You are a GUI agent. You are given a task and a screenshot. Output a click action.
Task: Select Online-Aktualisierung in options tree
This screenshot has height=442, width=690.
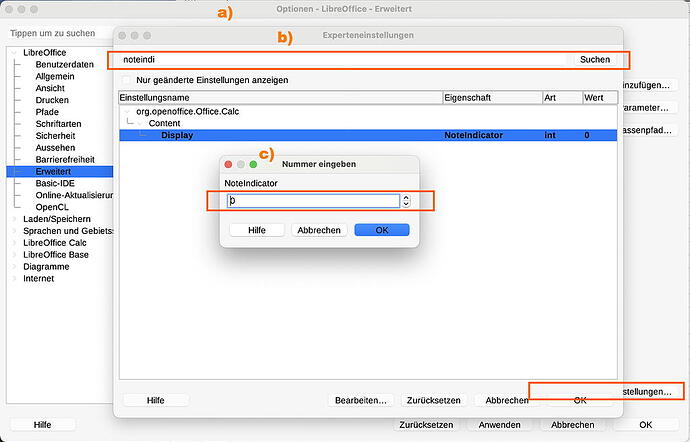coord(74,195)
